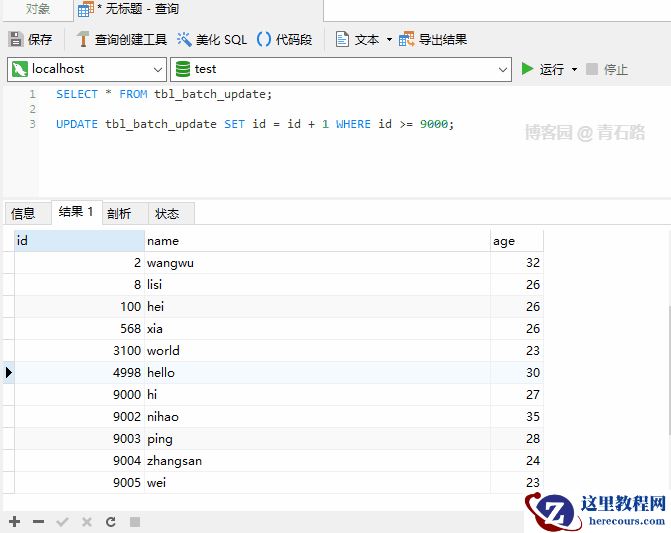
Task: Select the cell with name hei
Action: (x=318, y=306)
